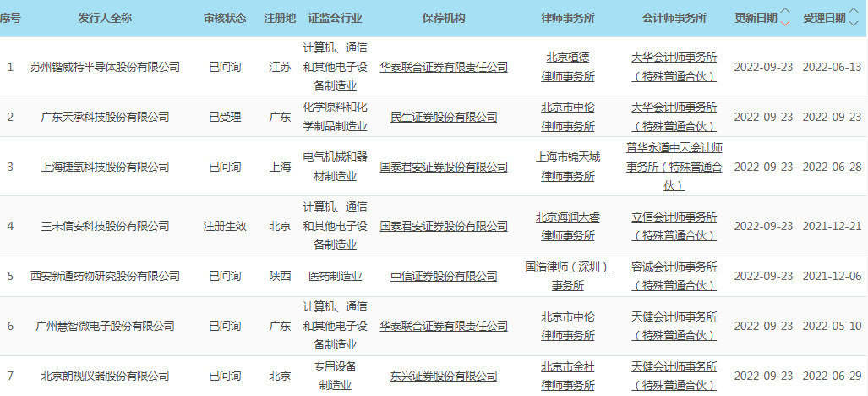Open 国泰君安证券 link in 上海捷氢科技 row
The width and height of the screenshot is (868, 396).
444,167
